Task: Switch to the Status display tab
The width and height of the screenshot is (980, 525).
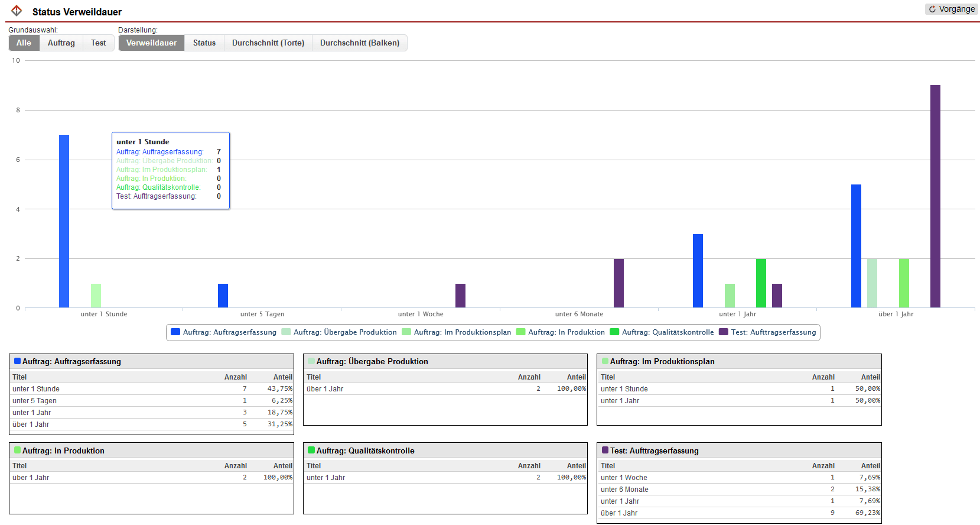Action: [204, 43]
